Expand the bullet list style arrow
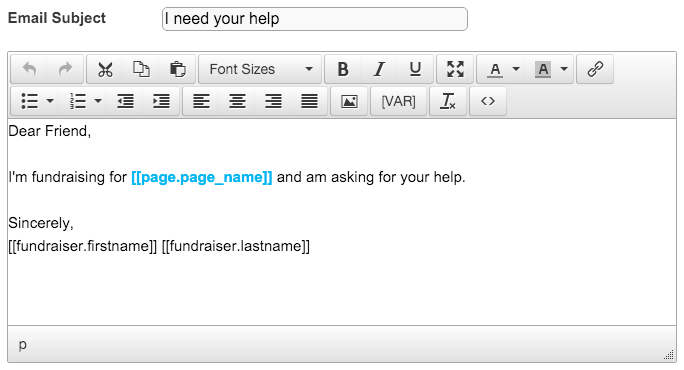This screenshot has width=684, height=370. pos(50,101)
